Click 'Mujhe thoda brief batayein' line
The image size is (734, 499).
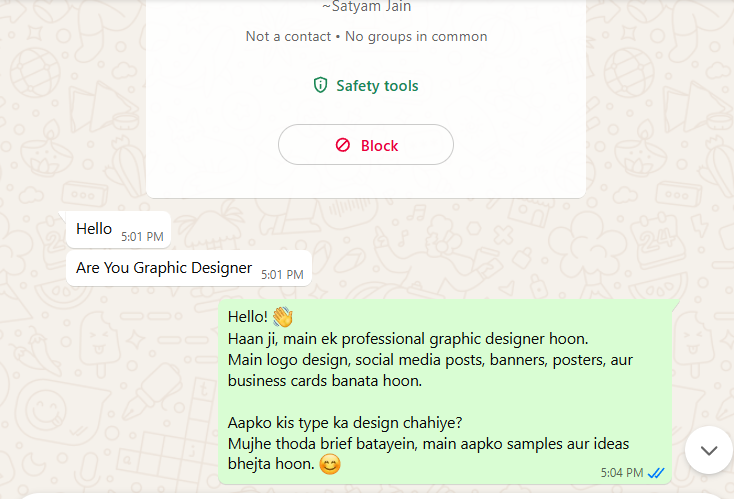click(428, 443)
